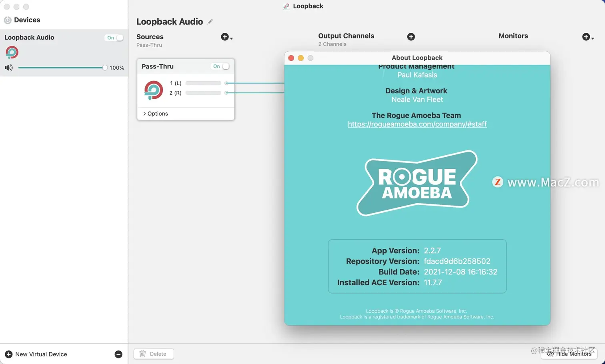Click App Version value 2.2.7
Screen dimensions: 605x364
(x=432, y=251)
